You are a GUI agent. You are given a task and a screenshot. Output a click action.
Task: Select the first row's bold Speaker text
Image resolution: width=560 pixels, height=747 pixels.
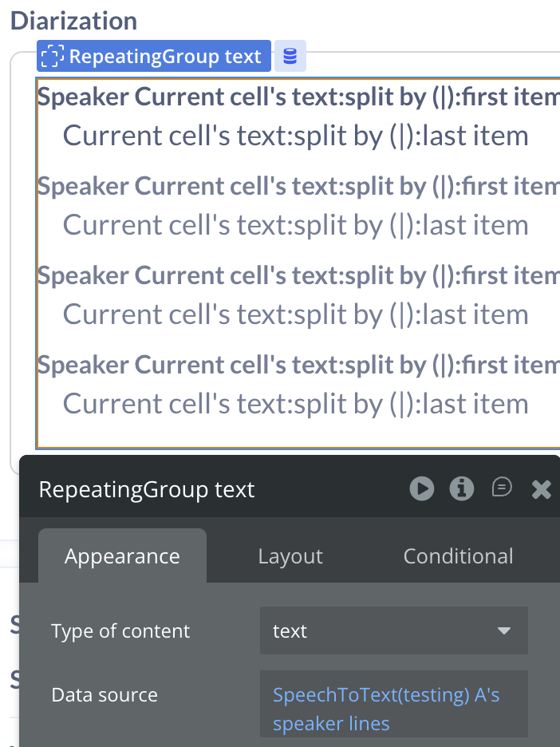[297, 97]
